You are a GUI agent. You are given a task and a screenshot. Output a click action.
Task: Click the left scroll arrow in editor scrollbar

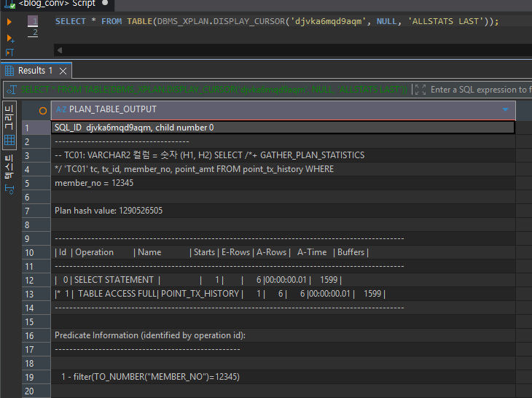(x=60, y=50)
